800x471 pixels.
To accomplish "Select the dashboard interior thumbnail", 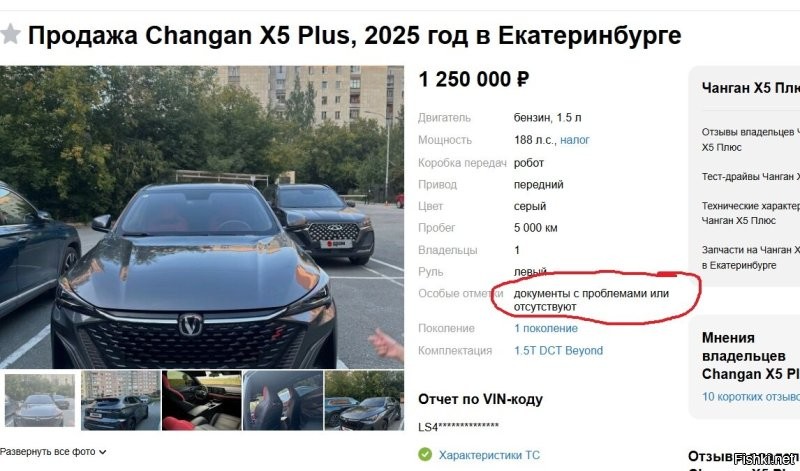I will point(202,401).
